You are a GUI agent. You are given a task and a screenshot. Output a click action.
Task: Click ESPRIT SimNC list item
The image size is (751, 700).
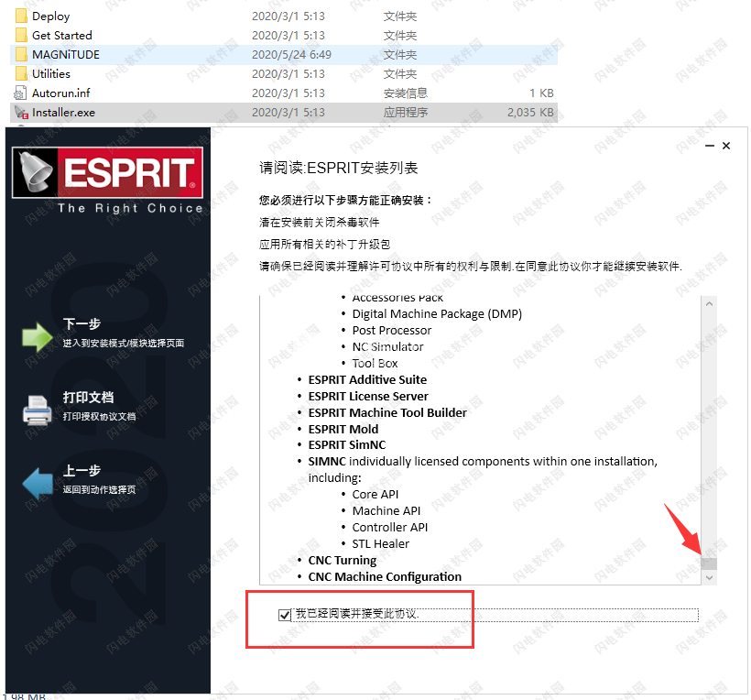pyautogui.click(x=347, y=445)
